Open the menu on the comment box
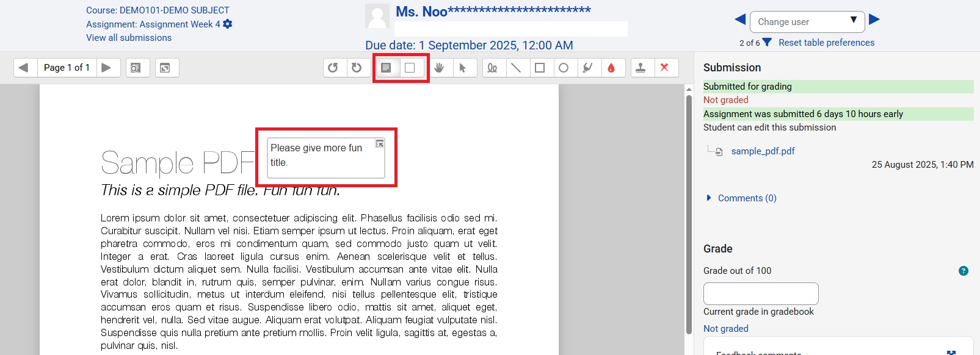Image resolution: width=980 pixels, height=355 pixels. coord(379,144)
